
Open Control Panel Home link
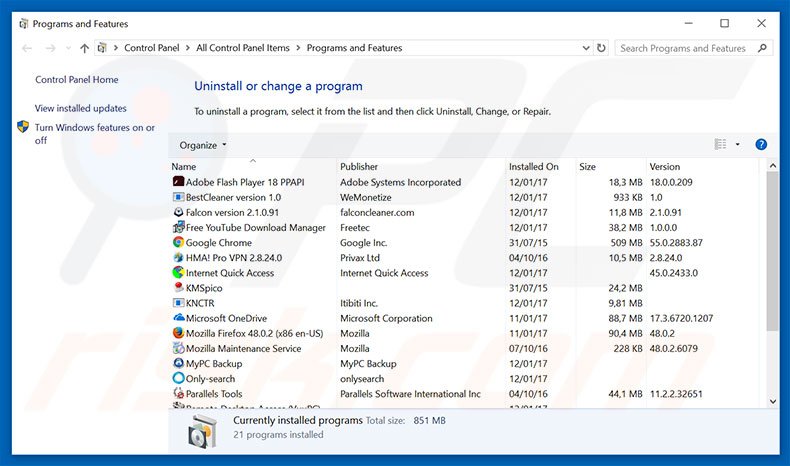(x=77, y=80)
